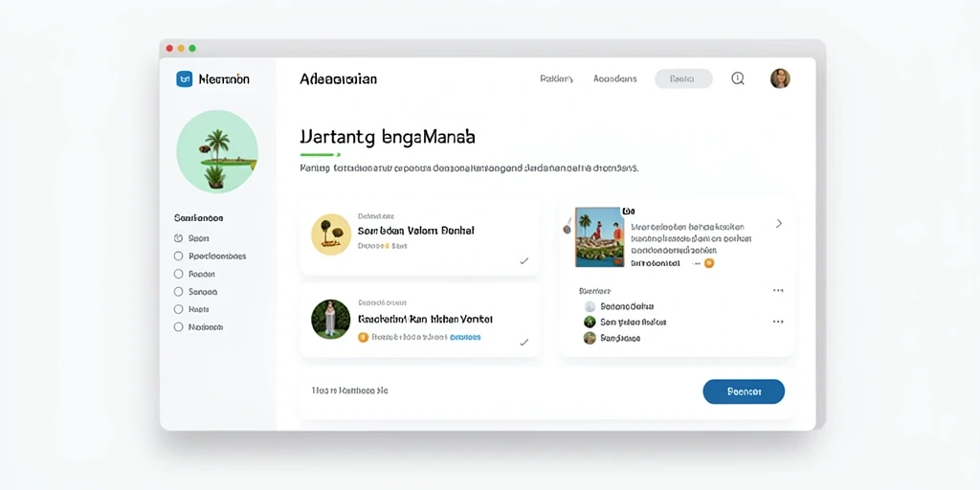Click the blue primary button at bottom right
Screen dimensions: 980x490
(x=744, y=391)
